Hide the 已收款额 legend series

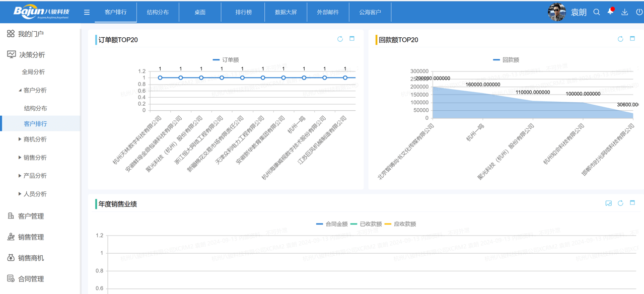tap(366, 224)
